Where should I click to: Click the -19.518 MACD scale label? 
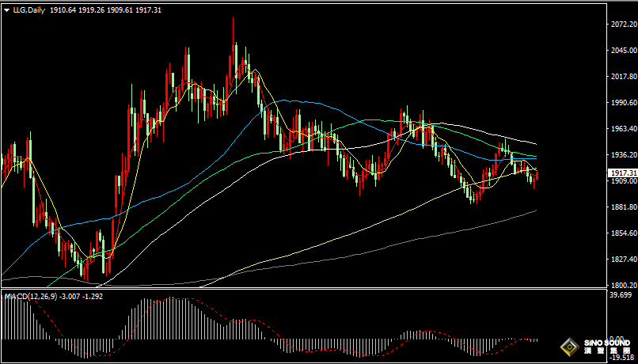click(624, 357)
